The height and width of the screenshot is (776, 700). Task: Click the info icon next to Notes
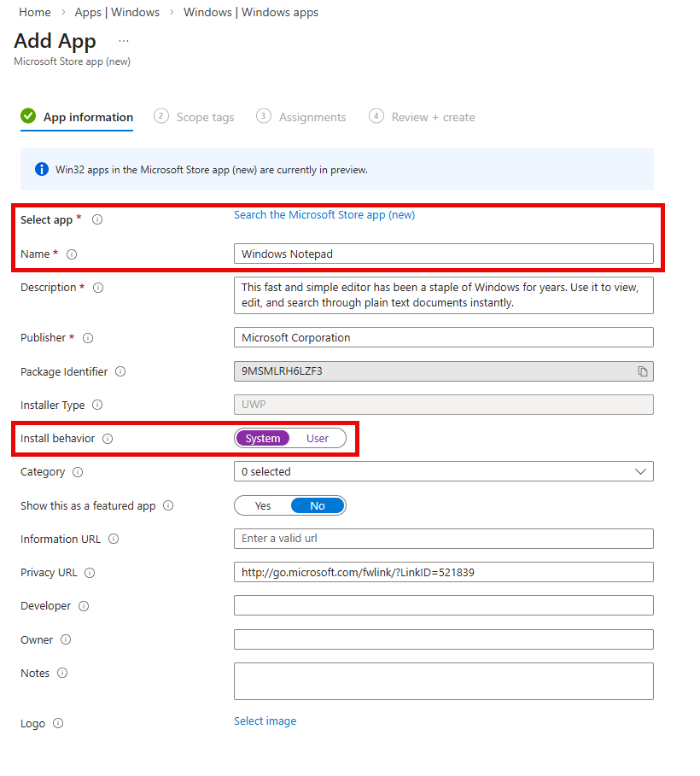[x=62, y=673]
